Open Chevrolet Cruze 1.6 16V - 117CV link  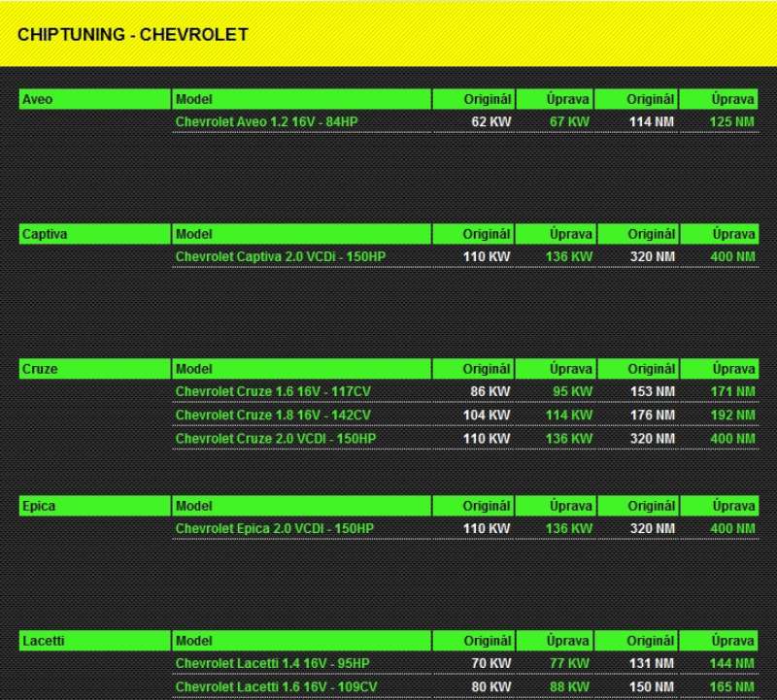[x=273, y=391]
